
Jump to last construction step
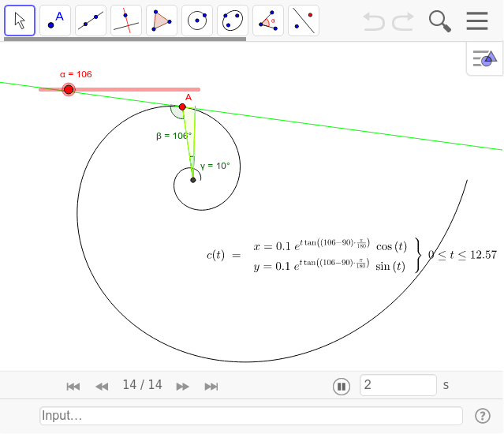pyautogui.click(x=211, y=386)
